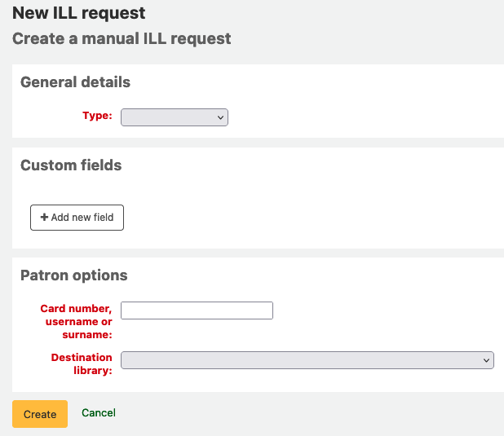The width and height of the screenshot is (504, 436).
Task: Focus the Card number input field
Action: [x=197, y=310]
